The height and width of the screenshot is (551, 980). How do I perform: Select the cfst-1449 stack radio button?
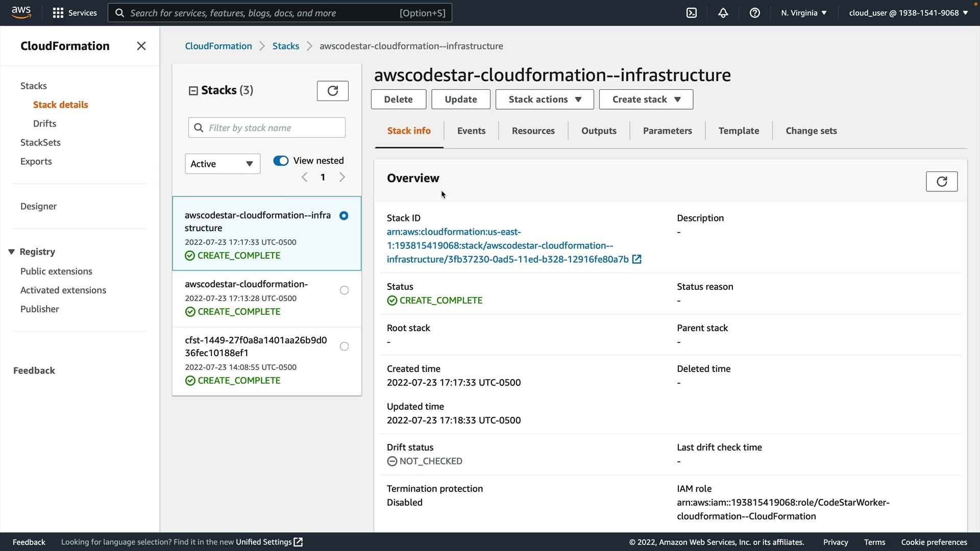click(345, 346)
